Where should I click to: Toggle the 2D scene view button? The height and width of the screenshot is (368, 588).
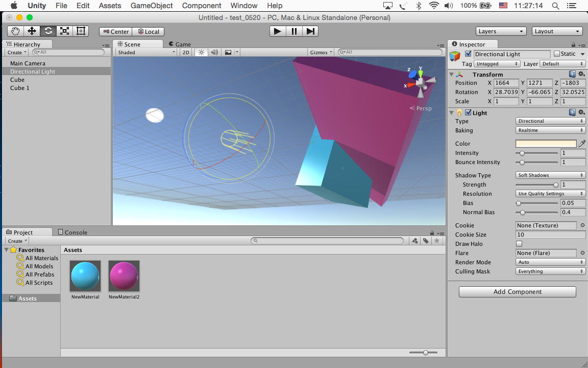click(x=186, y=52)
